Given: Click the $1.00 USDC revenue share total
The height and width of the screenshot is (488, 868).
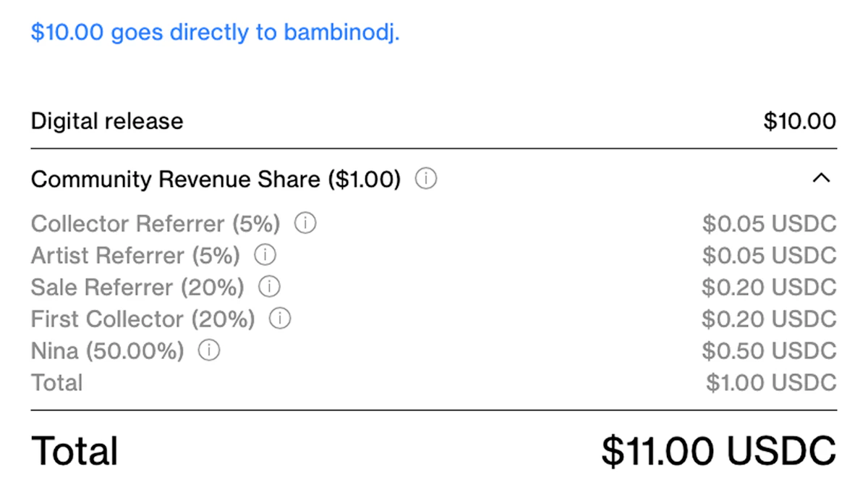Looking at the screenshot, I should pos(771,382).
